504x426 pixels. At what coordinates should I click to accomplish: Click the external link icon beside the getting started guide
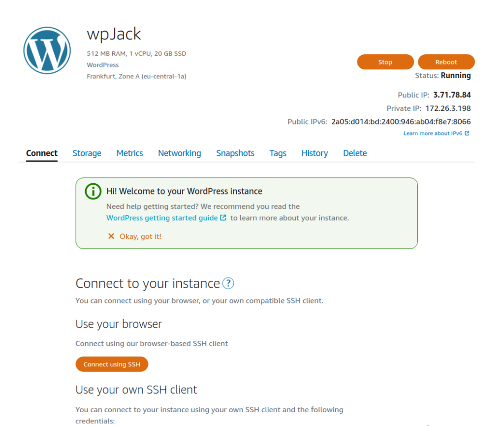(223, 218)
